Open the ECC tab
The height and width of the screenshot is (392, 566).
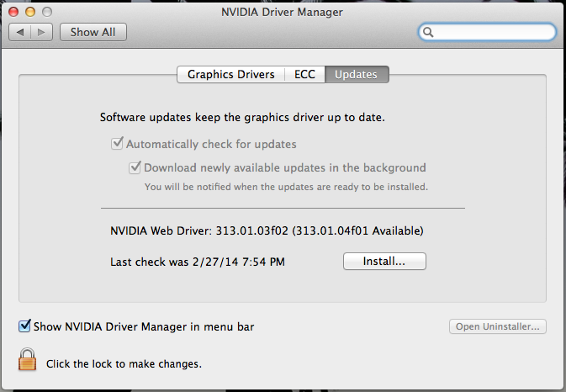tap(304, 75)
